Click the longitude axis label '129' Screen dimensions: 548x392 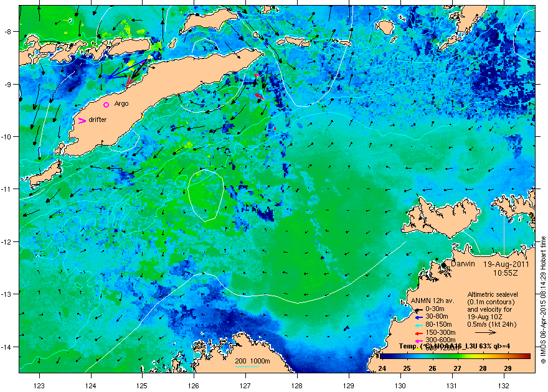tap(349, 386)
